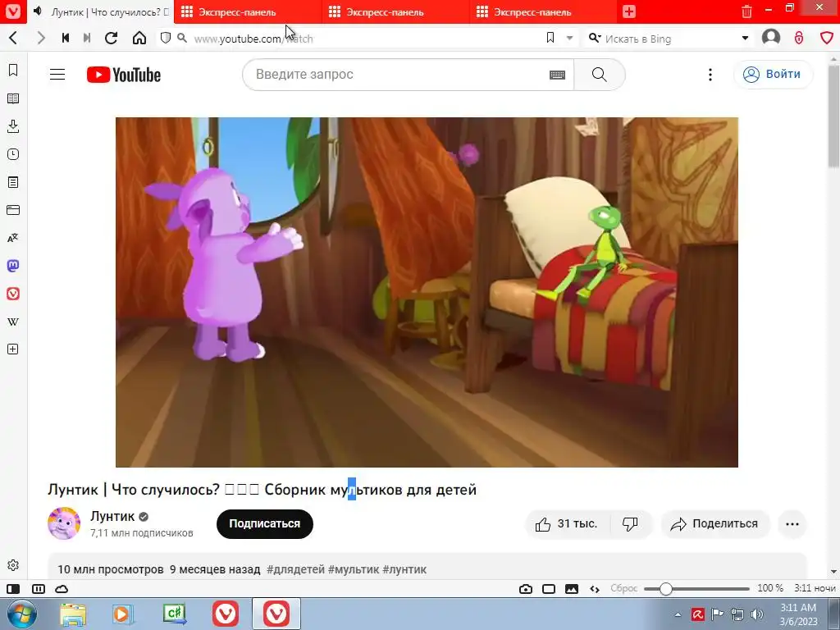Open a new tab with plus button
The image size is (840, 630).
coord(629,11)
